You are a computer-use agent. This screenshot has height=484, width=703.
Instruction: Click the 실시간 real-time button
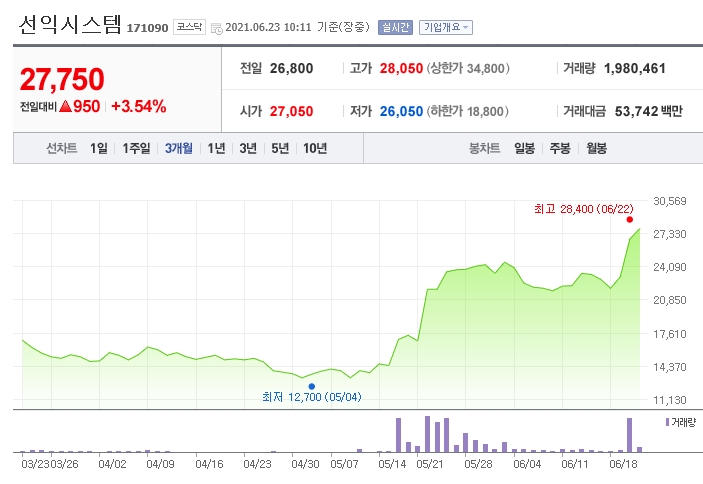tap(395, 27)
